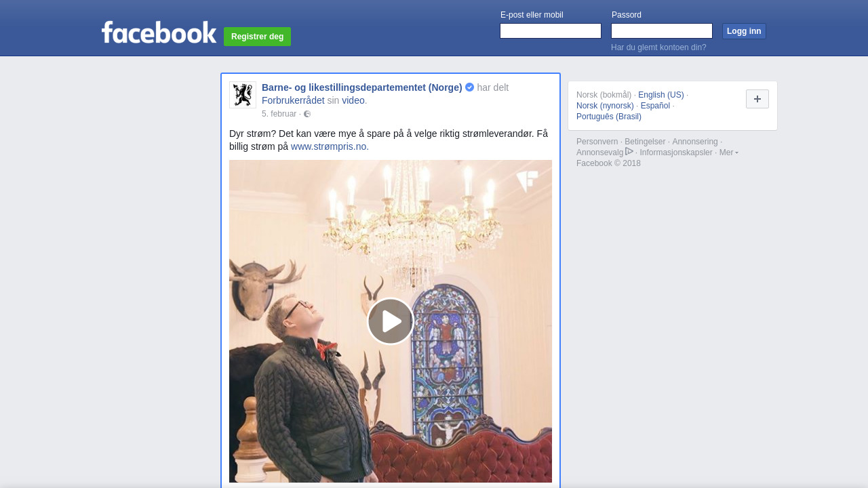Expand the Mer footer dropdown

[728, 152]
